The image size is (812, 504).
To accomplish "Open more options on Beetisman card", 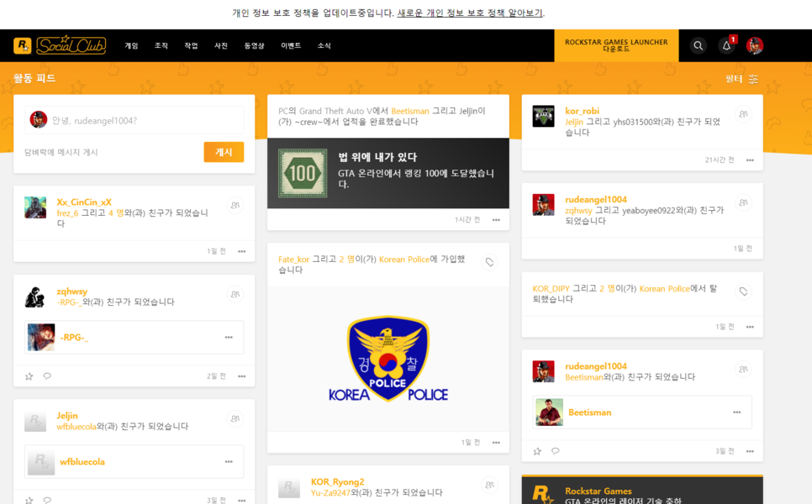I will coord(737,412).
